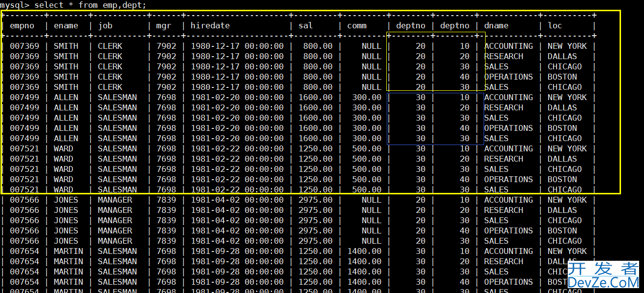Click NEW YORK in the JONES row

click(567, 200)
